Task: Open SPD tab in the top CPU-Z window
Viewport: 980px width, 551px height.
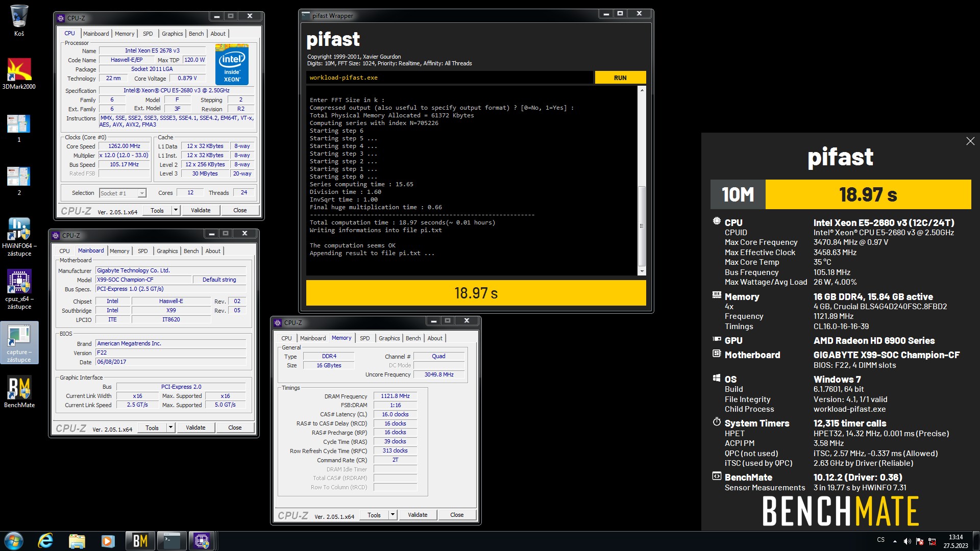Action: point(148,34)
